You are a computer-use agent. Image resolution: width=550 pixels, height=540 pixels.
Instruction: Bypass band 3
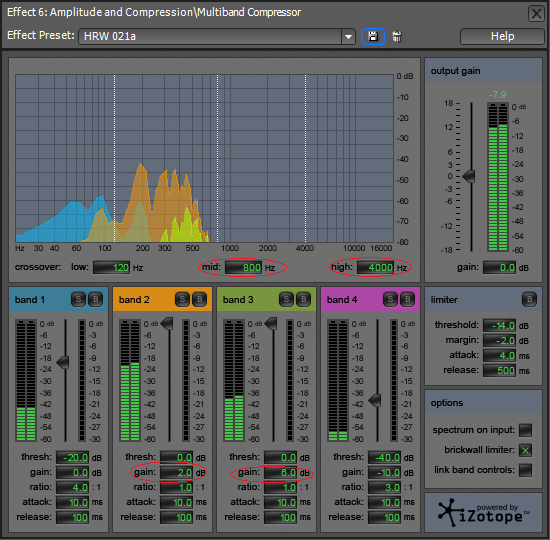[x=303, y=299]
